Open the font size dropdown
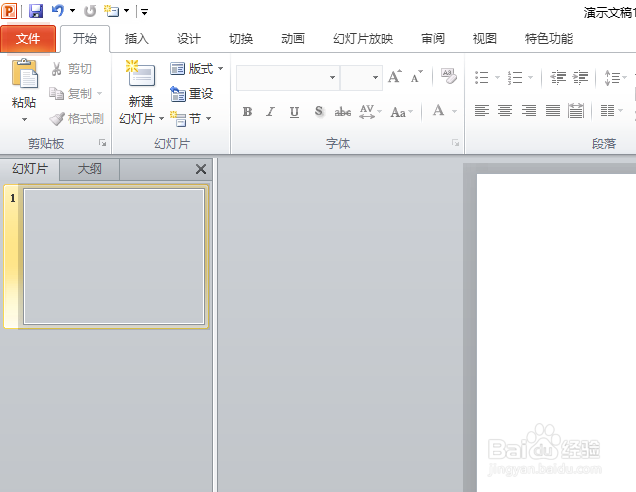 [376, 77]
